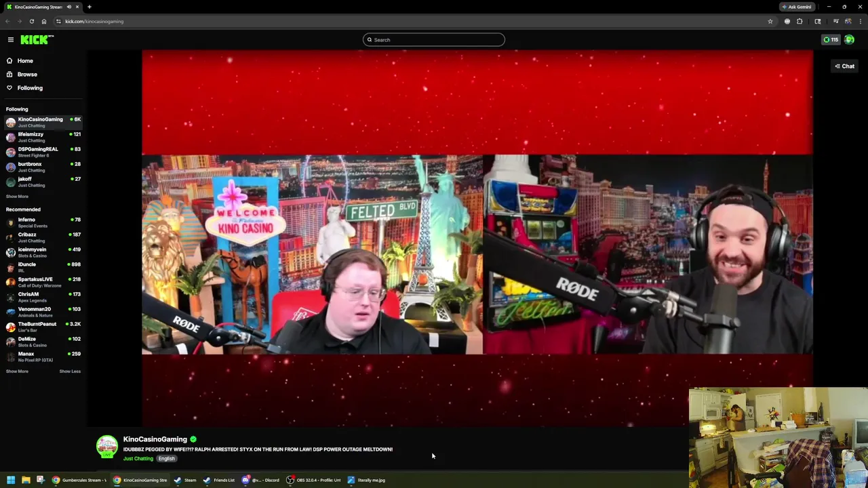
Task: Open the Windows Start menu
Action: click(11, 481)
